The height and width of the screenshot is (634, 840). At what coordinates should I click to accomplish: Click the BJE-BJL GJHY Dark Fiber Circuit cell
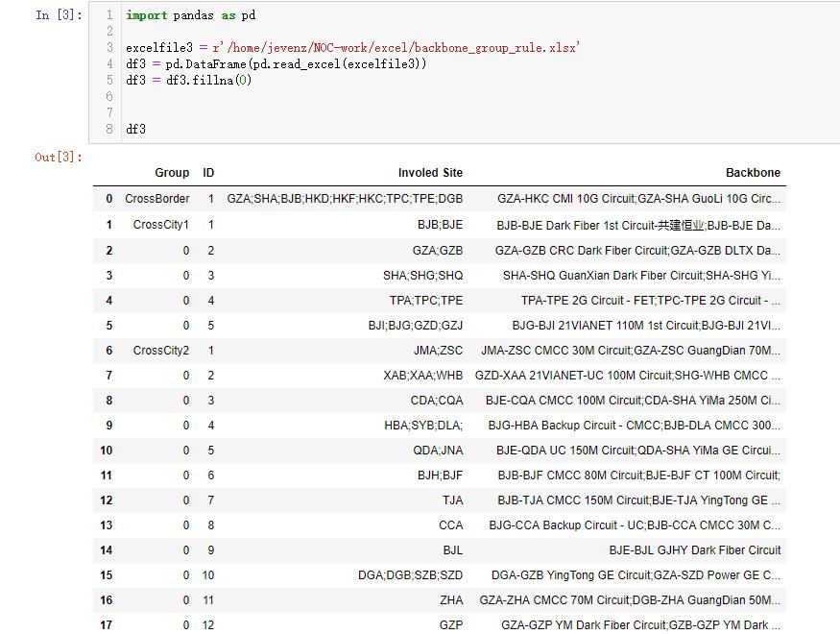(695, 550)
